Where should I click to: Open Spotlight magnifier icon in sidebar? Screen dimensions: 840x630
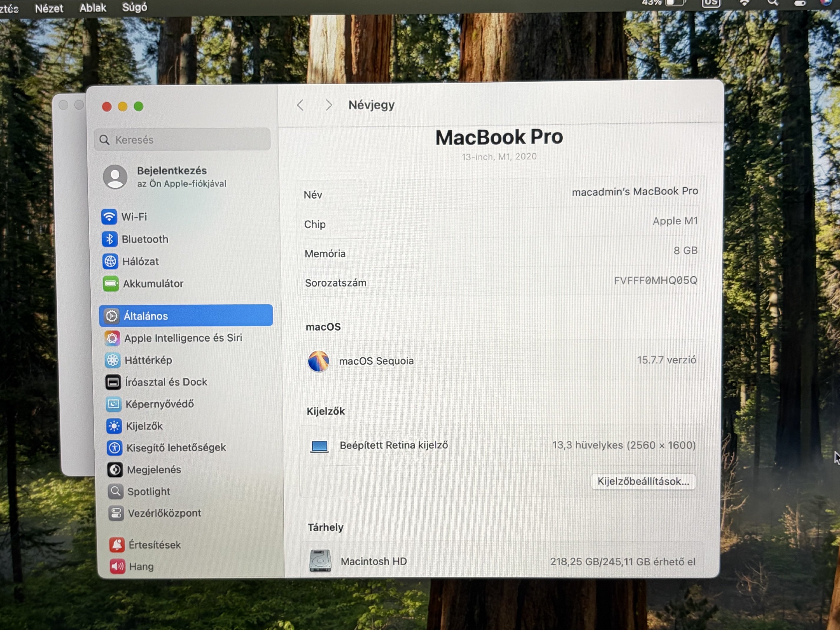115,491
